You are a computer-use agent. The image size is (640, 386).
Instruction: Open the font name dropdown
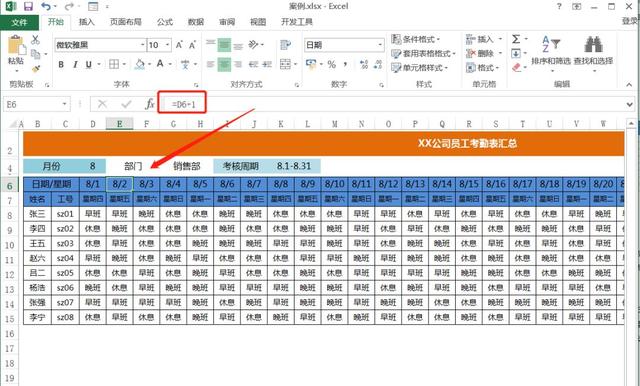tap(142, 45)
